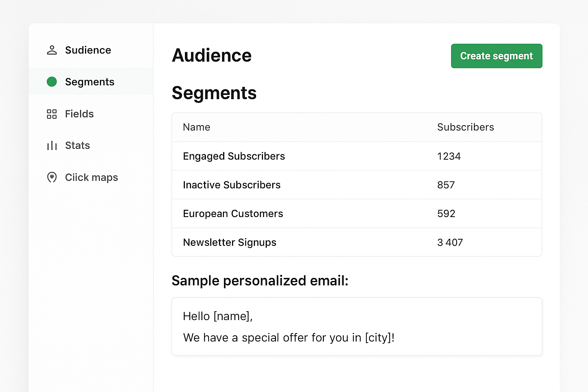Click the Audience page heading
The image size is (588, 392).
[212, 56]
